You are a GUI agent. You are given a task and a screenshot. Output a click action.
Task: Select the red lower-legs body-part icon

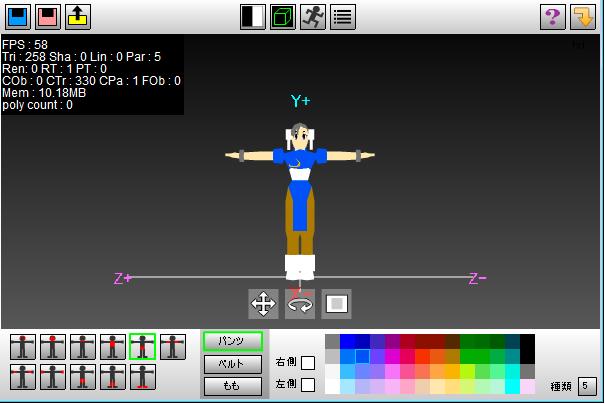click(x=113, y=377)
